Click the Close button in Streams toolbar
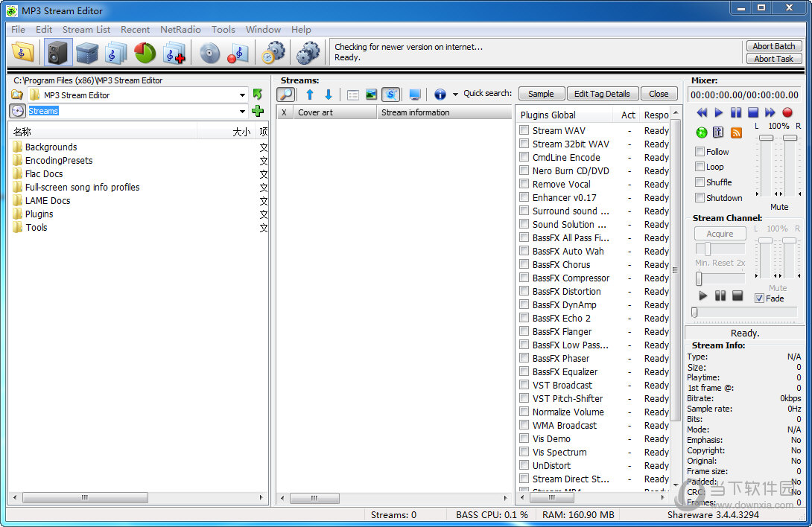The width and height of the screenshot is (812, 527). tap(659, 94)
